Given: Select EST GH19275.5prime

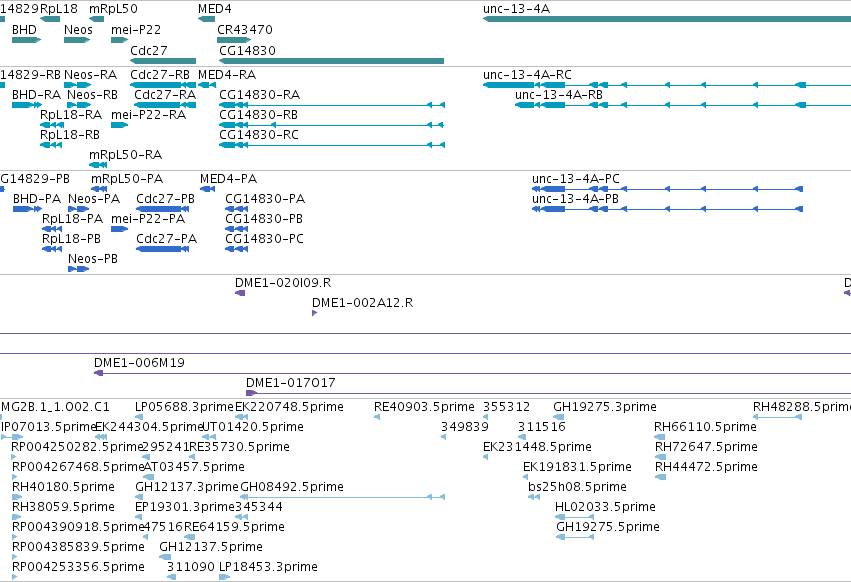Looking at the screenshot, I should tap(575, 537).
